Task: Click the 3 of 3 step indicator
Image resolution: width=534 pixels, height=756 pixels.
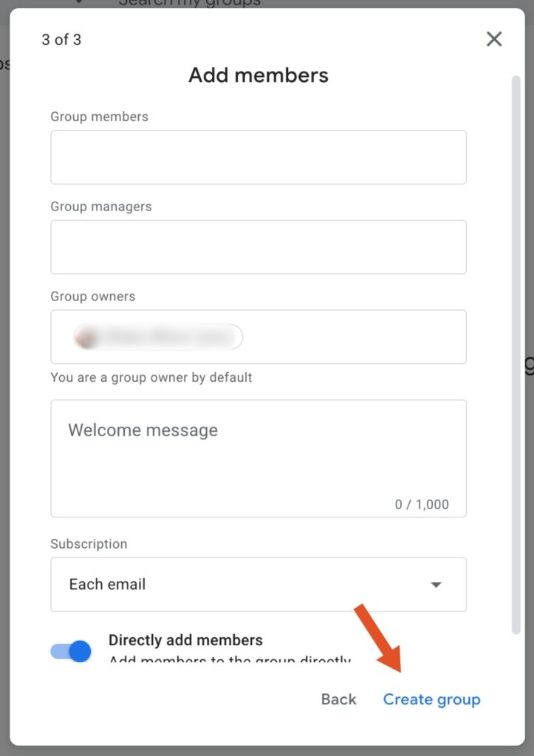Action: (x=62, y=40)
